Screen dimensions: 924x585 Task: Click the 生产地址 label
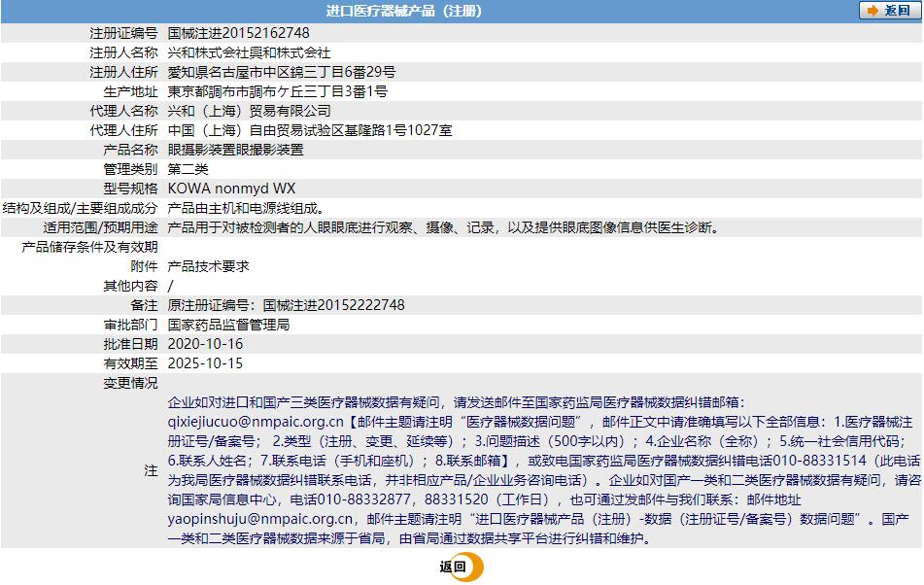(130, 91)
